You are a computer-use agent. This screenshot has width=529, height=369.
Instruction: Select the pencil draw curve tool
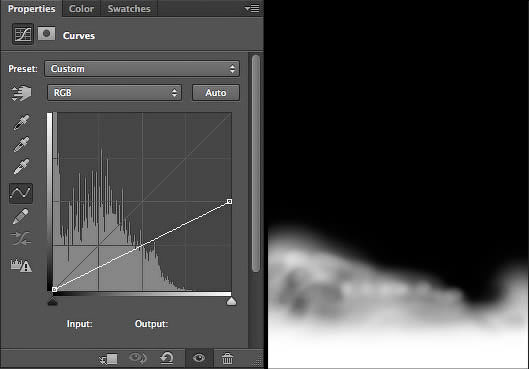click(x=21, y=217)
